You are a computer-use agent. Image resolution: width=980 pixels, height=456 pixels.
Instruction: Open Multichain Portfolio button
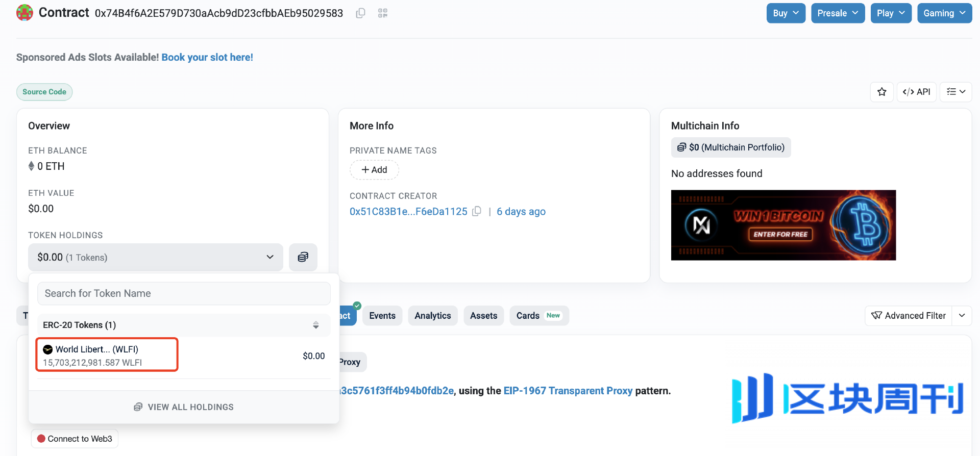tap(730, 147)
